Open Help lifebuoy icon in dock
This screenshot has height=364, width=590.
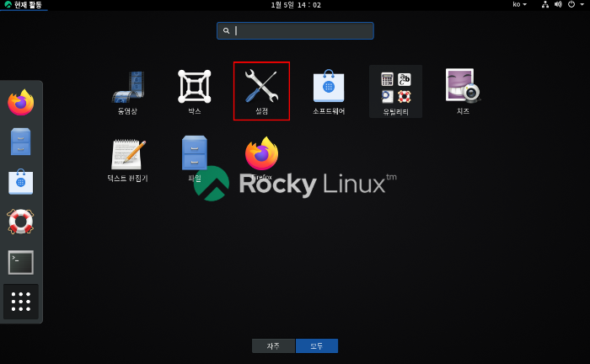(x=21, y=222)
